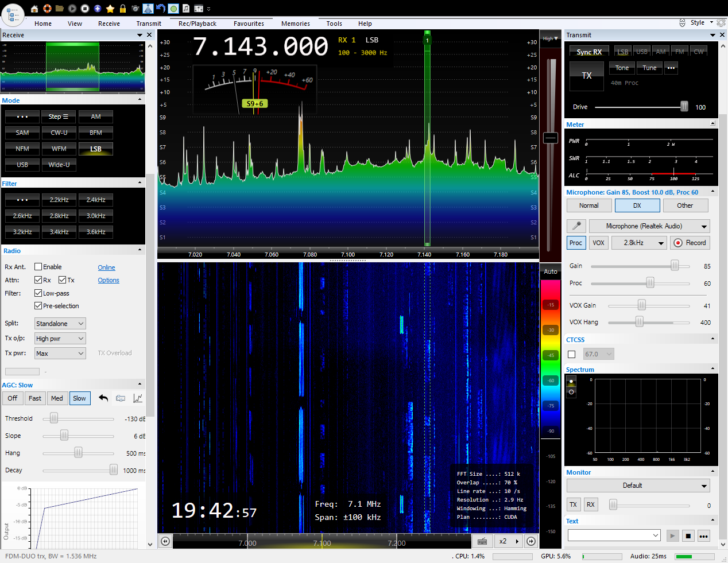This screenshot has height=563, width=728.
Task: Open the Favourites menu tab
Action: (x=249, y=24)
